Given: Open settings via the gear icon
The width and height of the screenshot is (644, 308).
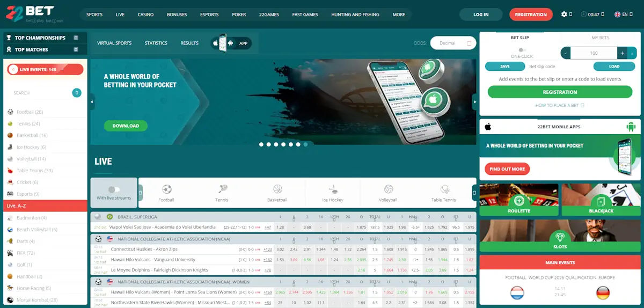Looking at the screenshot, I should [x=564, y=14].
